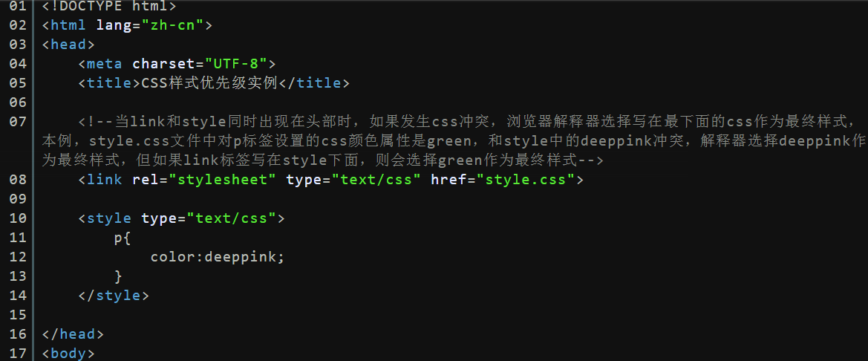The image size is (868, 361).
Task: Click line number 01 in the gutter
Action: 18,6
